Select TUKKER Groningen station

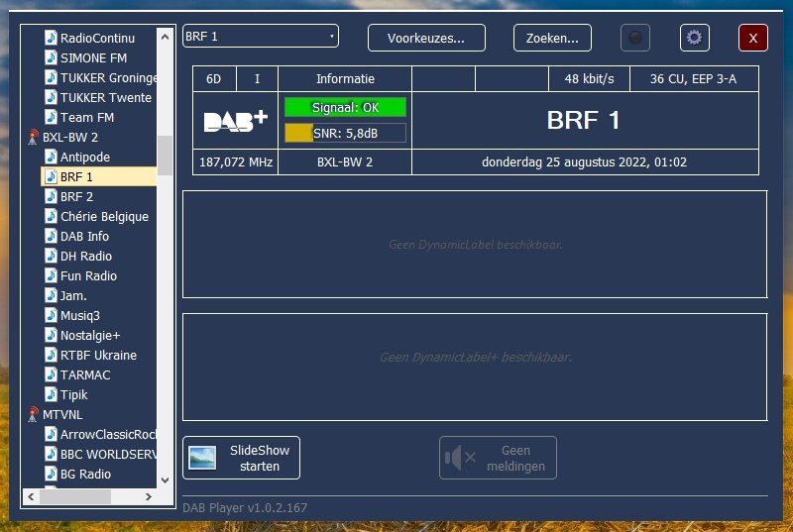pos(108,78)
